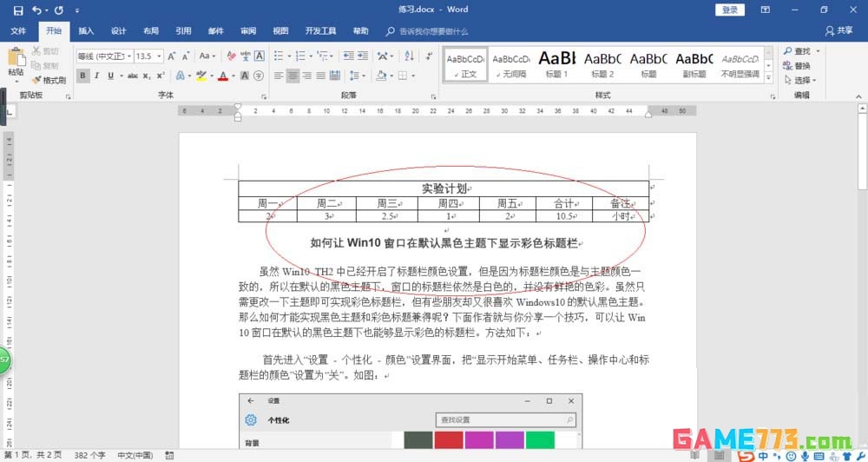Expand the numbering list dropdown
Screen dimensions: 868x462
tap(311, 56)
